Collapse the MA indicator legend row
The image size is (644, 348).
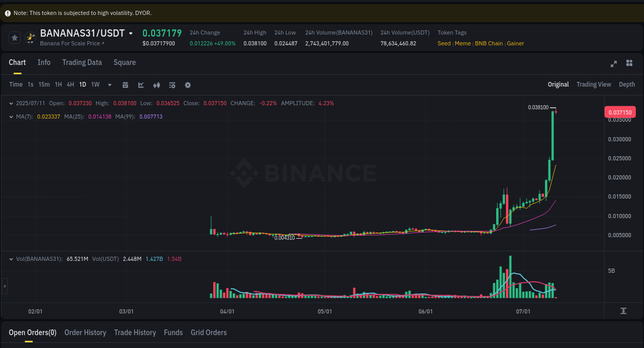tap(11, 117)
